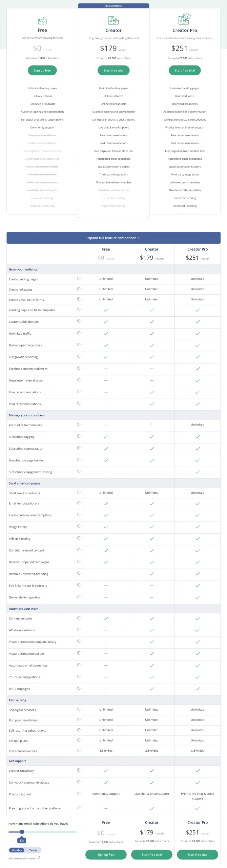This screenshot has height=868, width=227.
Task: Click the 20k subscriber count slider handle
Action: click(x=22, y=832)
